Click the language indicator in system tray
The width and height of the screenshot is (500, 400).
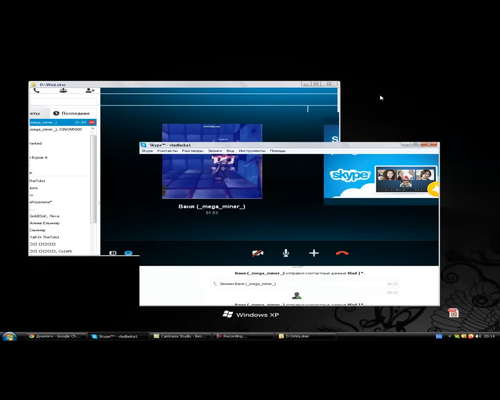pyautogui.click(x=439, y=336)
